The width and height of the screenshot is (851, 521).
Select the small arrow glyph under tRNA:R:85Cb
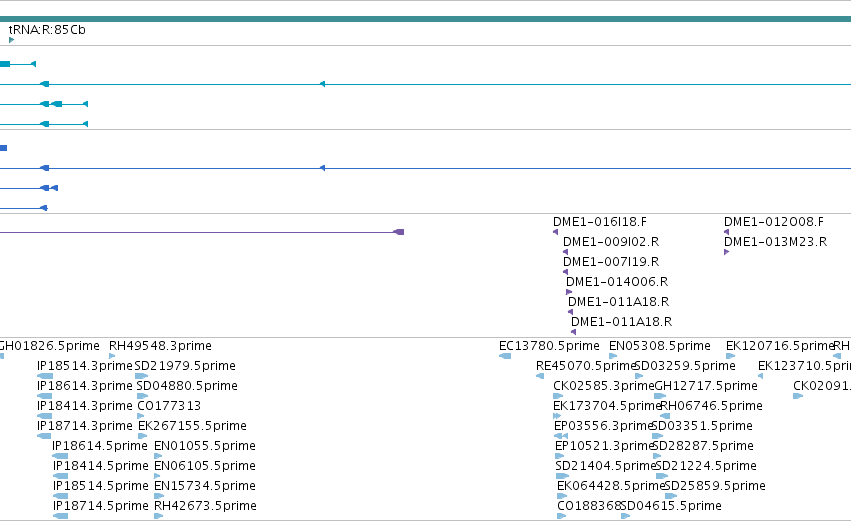11,40
